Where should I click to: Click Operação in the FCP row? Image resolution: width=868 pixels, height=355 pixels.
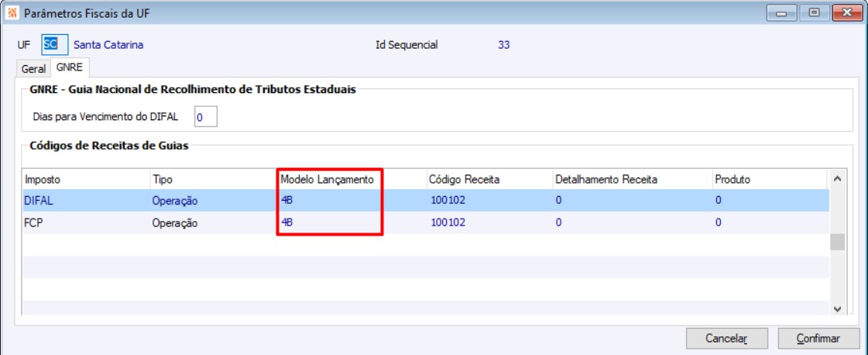[x=175, y=223]
